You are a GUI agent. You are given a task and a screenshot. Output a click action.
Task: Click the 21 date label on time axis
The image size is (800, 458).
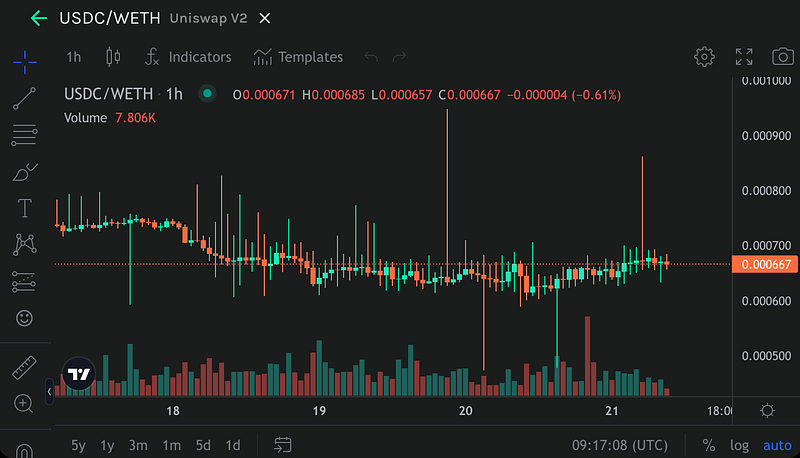click(612, 411)
